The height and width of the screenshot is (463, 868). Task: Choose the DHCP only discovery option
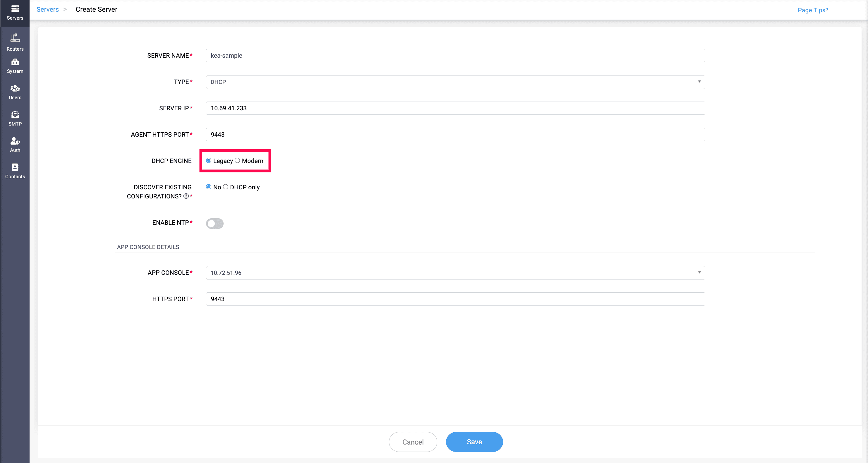(x=225, y=187)
